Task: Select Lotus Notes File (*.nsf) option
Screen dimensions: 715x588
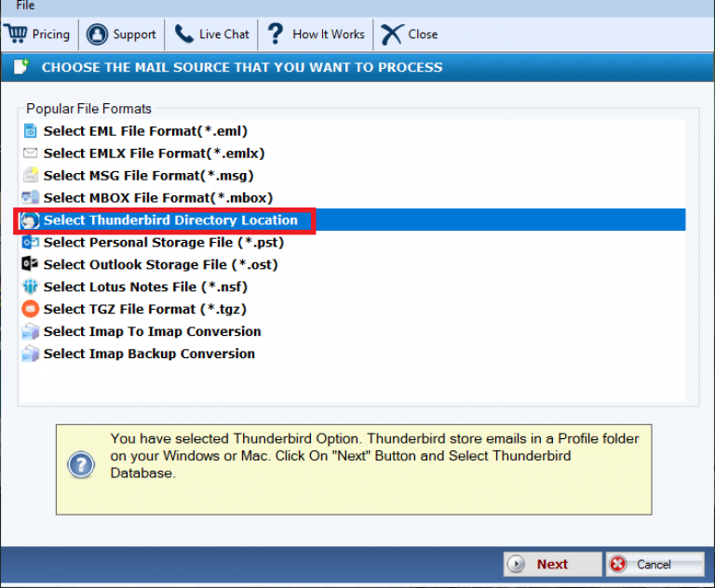Action: [145, 287]
